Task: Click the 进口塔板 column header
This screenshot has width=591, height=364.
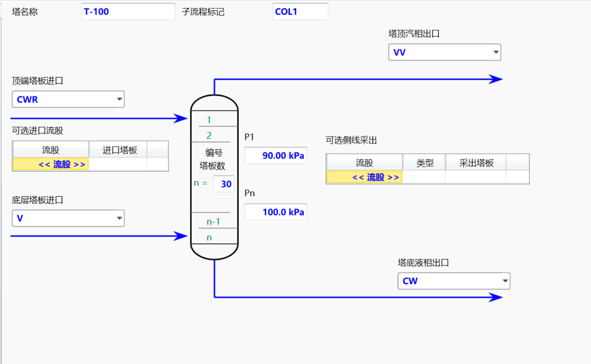Action: (120, 149)
